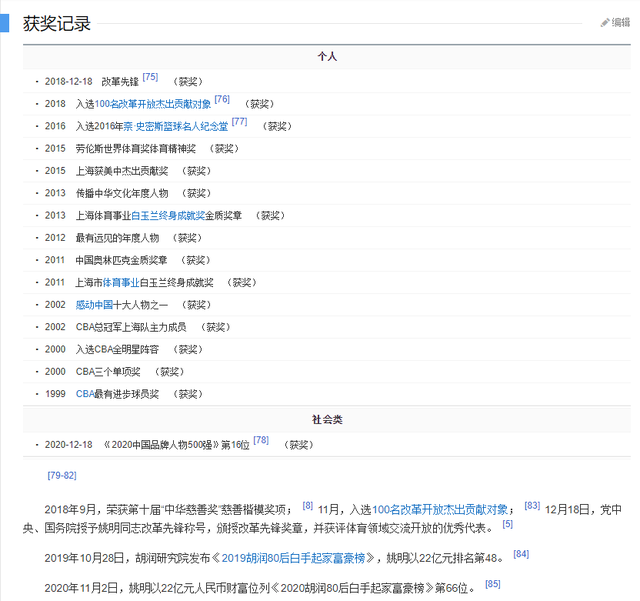Image resolution: width=640 pixels, height=601 pixels.
Task: Open reference [75] after 改革先锋
Action: [x=150, y=77]
